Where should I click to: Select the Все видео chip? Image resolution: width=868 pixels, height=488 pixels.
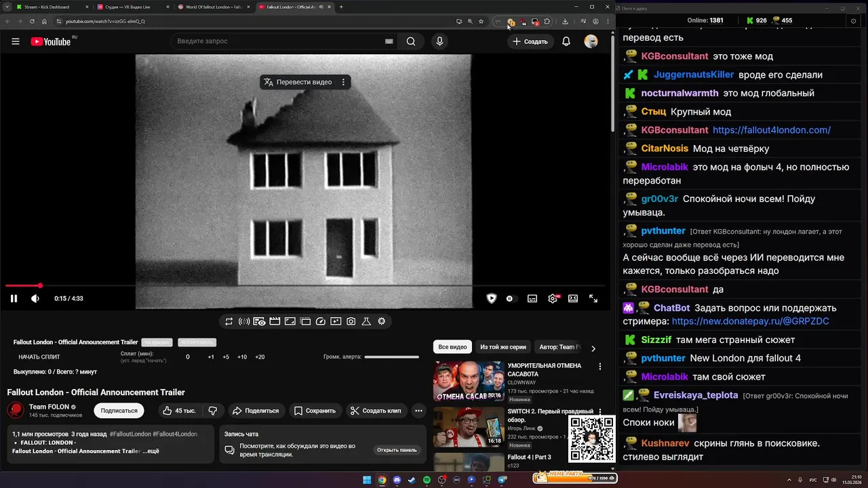tap(452, 347)
